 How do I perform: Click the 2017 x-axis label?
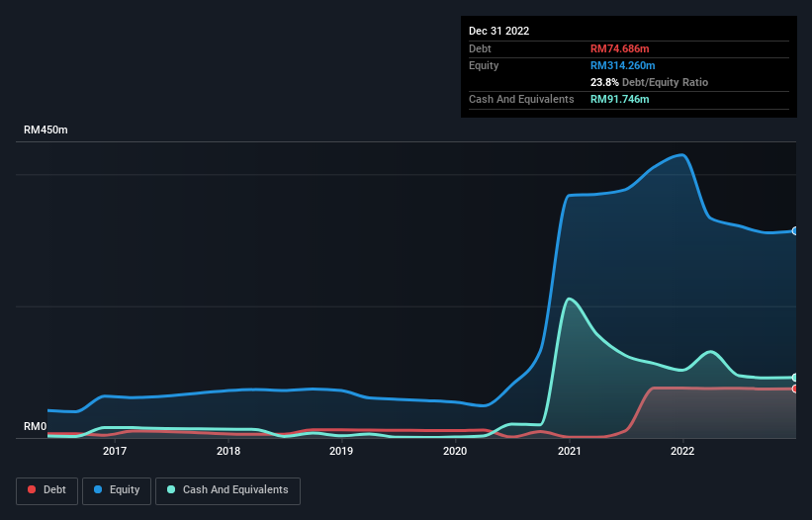[115, 451]
